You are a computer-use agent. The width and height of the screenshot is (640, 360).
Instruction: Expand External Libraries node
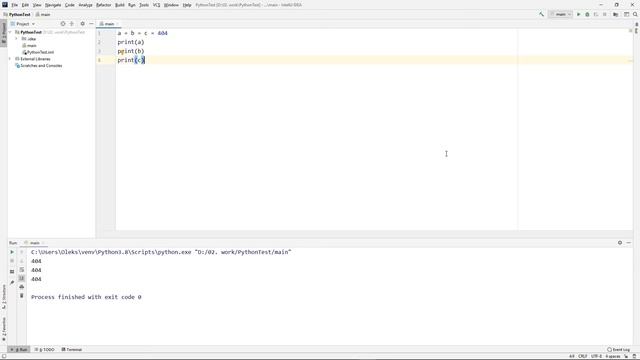click(10, 59)
